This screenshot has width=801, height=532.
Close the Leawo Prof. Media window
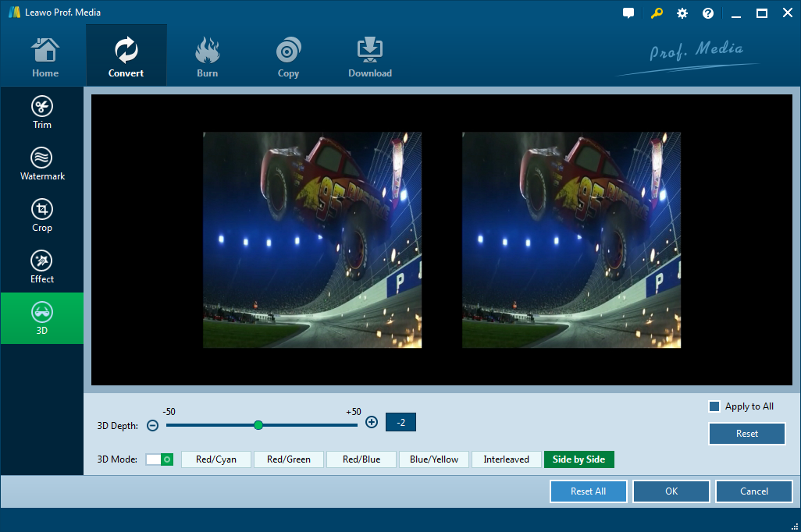pos(788,13)
